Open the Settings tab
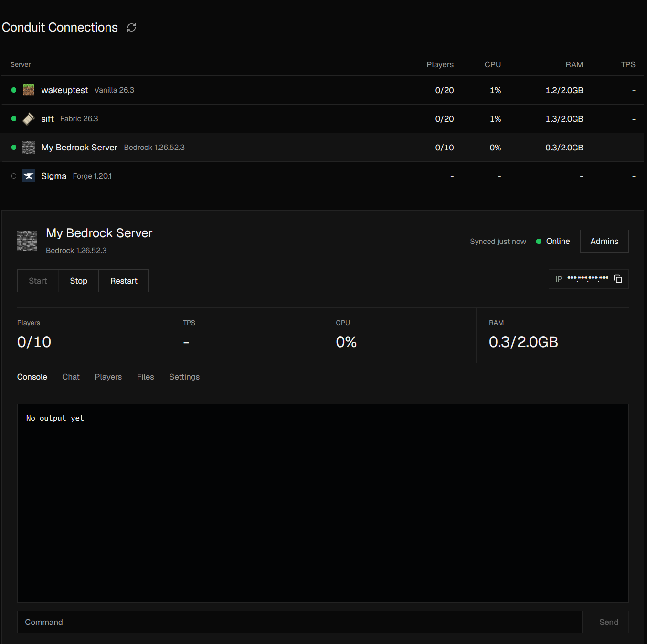This screenshot has height=644, width=647. point(184,377)
